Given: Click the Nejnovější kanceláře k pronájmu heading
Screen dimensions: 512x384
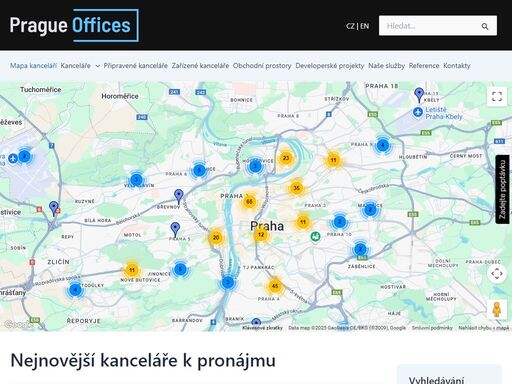Looking at the screenshot, I should coord(143,361).
